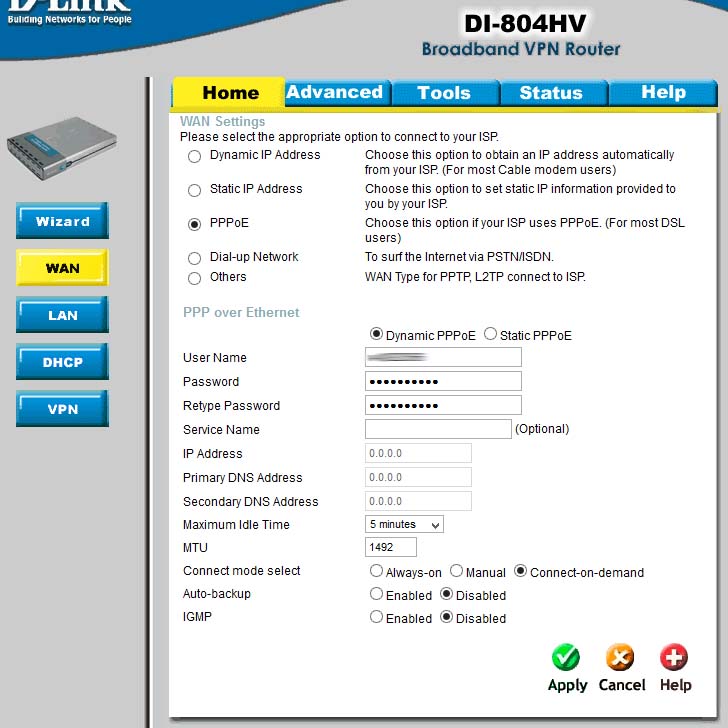Click the orange Cancel X icon
The width and height of the screenshot is (728, 728).
point(620,657)
